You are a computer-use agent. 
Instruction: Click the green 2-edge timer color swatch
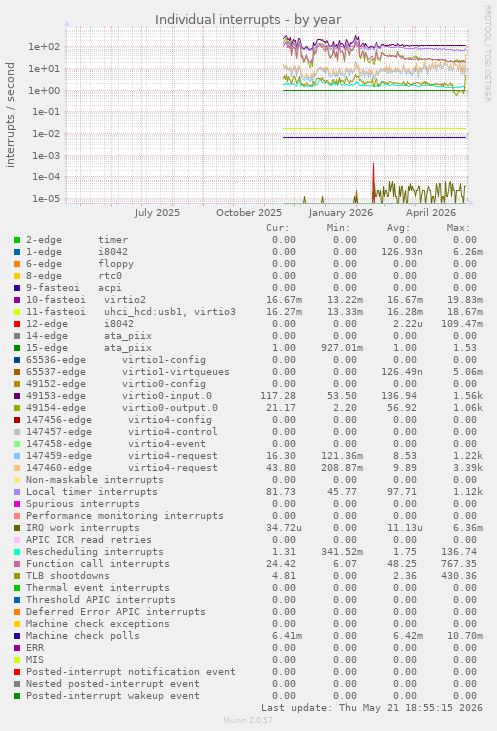pos(17,240)
